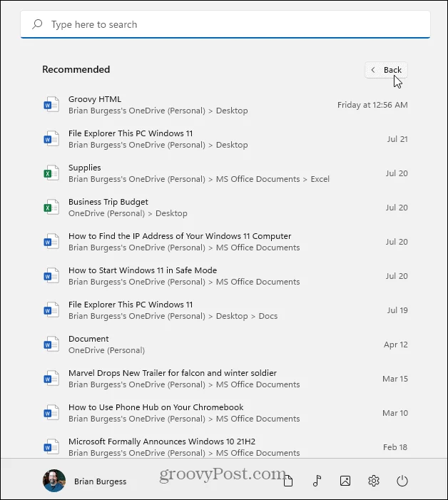
Task: Open Microsoft Formally Announces Windows 10 21H2
Action: click(x=225, y=447)
